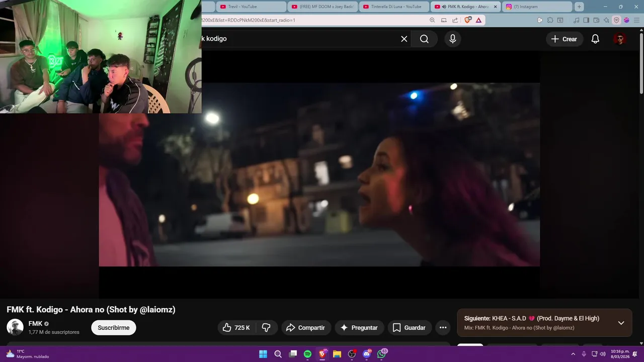
Task: Click the Preguntar button
Action: click(359, 328)
